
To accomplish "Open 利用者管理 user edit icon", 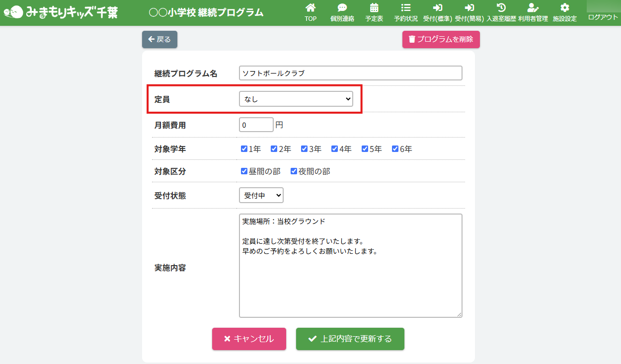I will (x=533, y=8).
